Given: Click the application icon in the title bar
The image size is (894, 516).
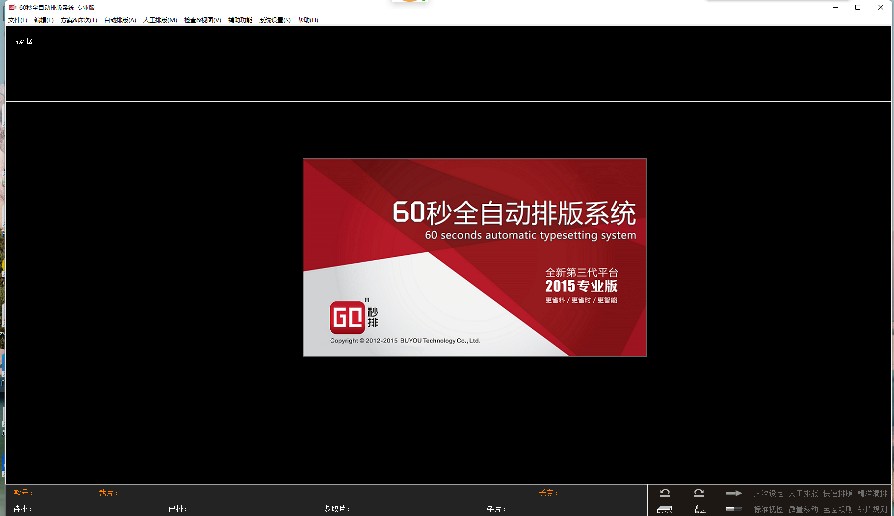Looking at the screenshot, I should click(x=12, y=7).
